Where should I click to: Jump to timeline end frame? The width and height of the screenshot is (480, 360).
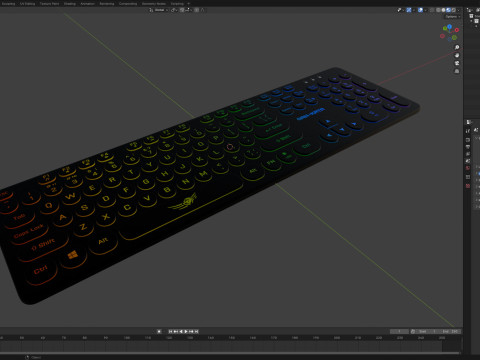[x=197, y=331]
